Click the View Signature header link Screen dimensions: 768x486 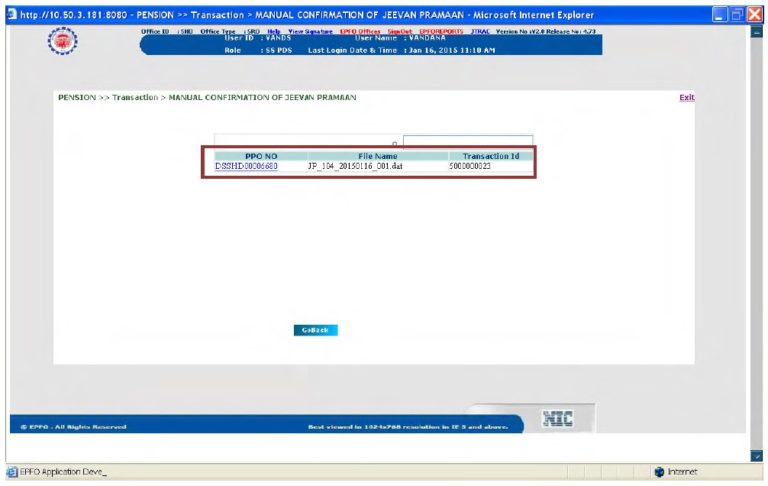(310, 32)
